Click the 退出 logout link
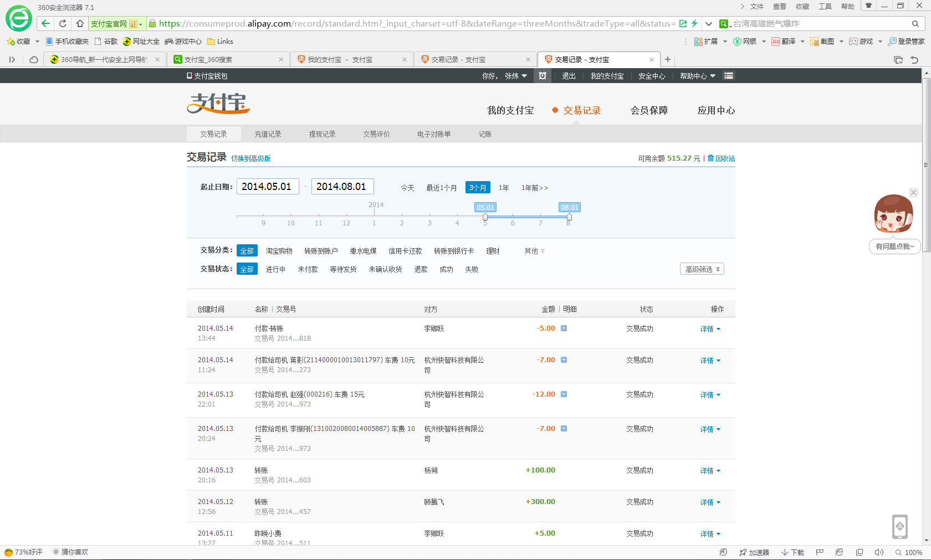Image resolution: width=931 pixels, height=560 pixels. [x=569, y=76]
